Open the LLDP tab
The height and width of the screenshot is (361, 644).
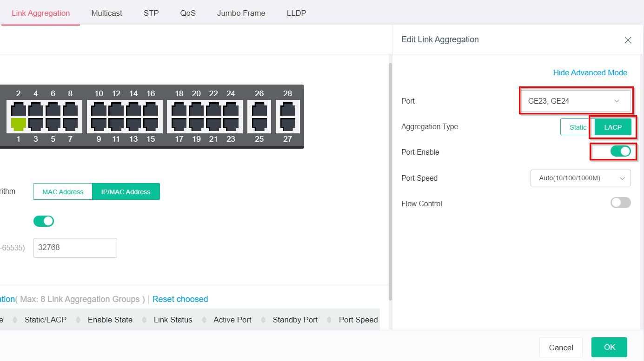(296, 13)
